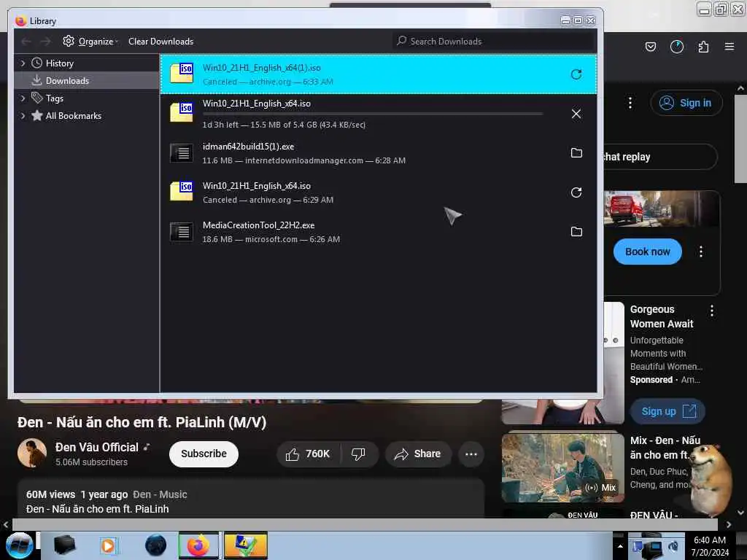Select Downloads in the Library sidebar
Screen dimensions: 747x560
click(86, 81)
